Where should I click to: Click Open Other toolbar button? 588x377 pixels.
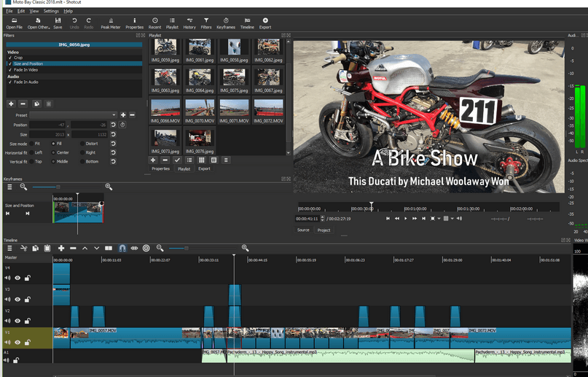point(38,23)
